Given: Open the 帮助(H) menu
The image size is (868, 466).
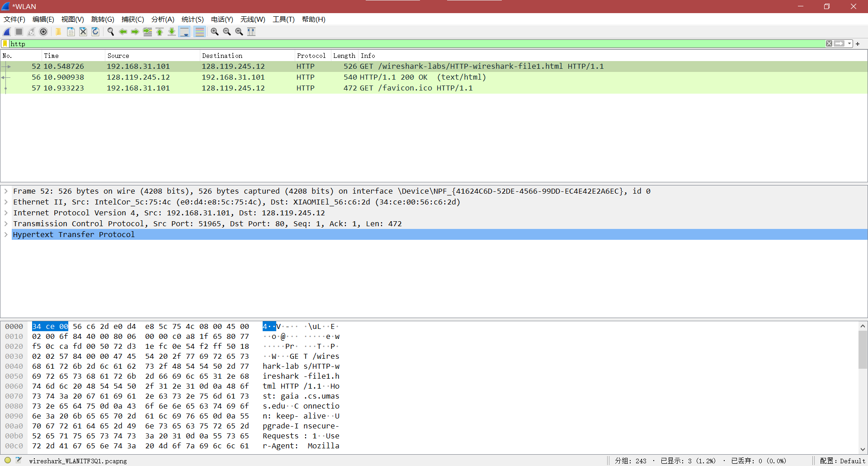Looking at the screenshot, I should click(314, 19).
